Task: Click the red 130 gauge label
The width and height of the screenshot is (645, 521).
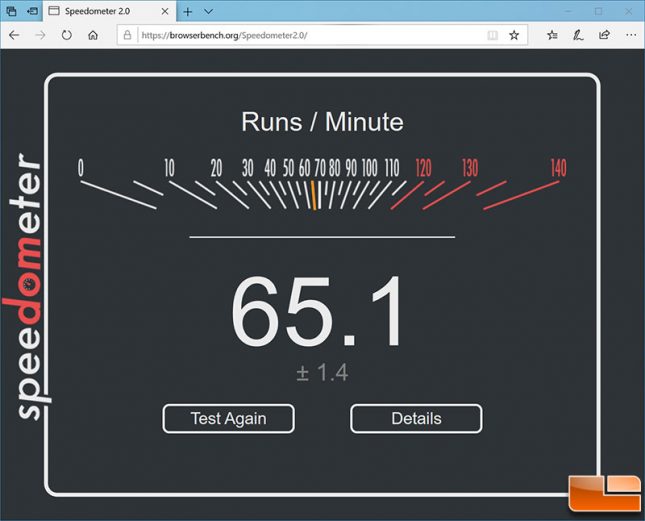Action: tap(470, 168)
